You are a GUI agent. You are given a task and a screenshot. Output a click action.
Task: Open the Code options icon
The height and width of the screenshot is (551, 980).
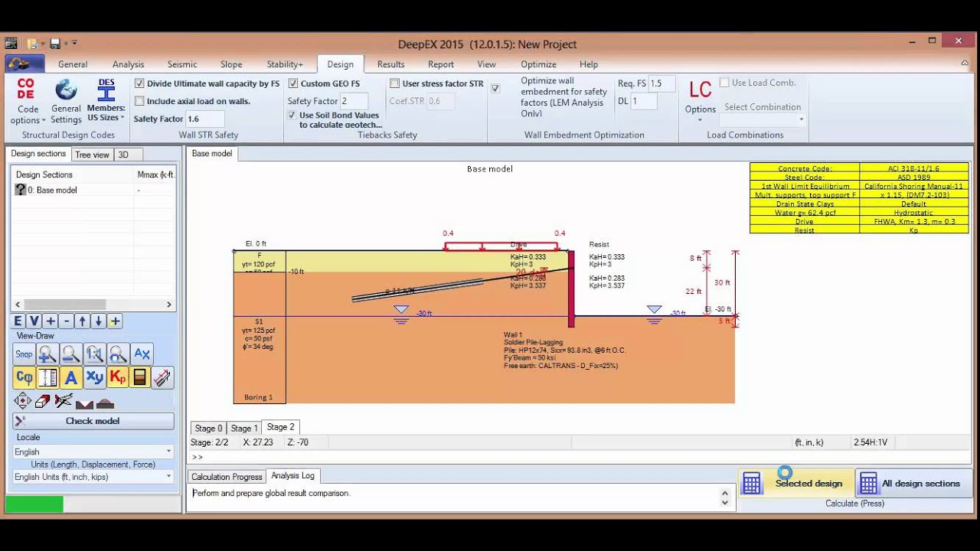point(27,88)
